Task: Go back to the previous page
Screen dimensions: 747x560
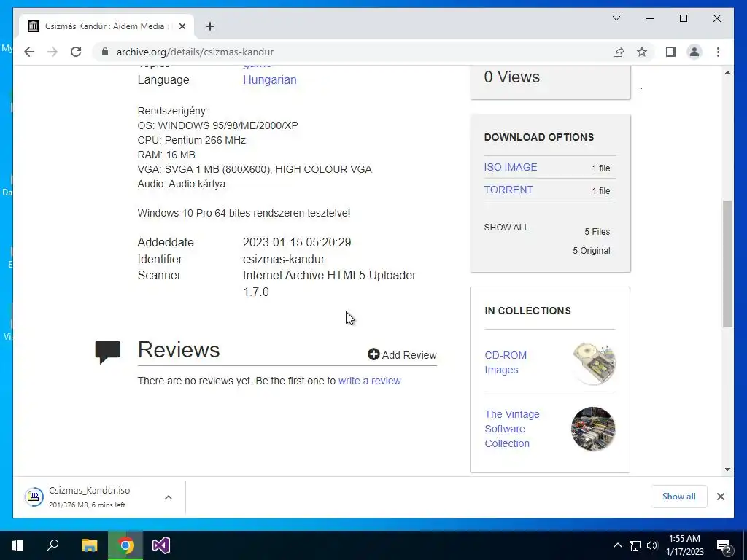Action: 29,52
